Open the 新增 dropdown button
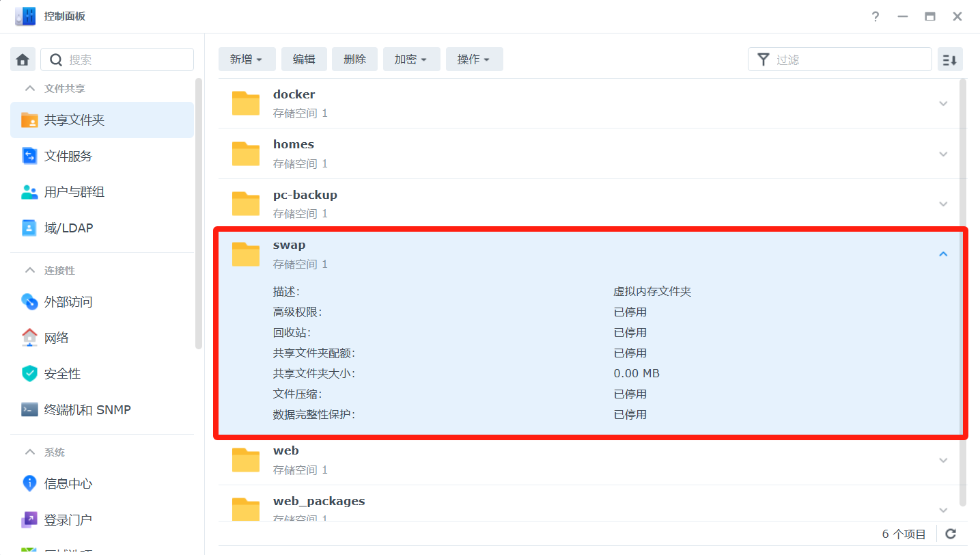Image resolution: width=980 pixels, height=555 pixels. (x=247, y=59)
